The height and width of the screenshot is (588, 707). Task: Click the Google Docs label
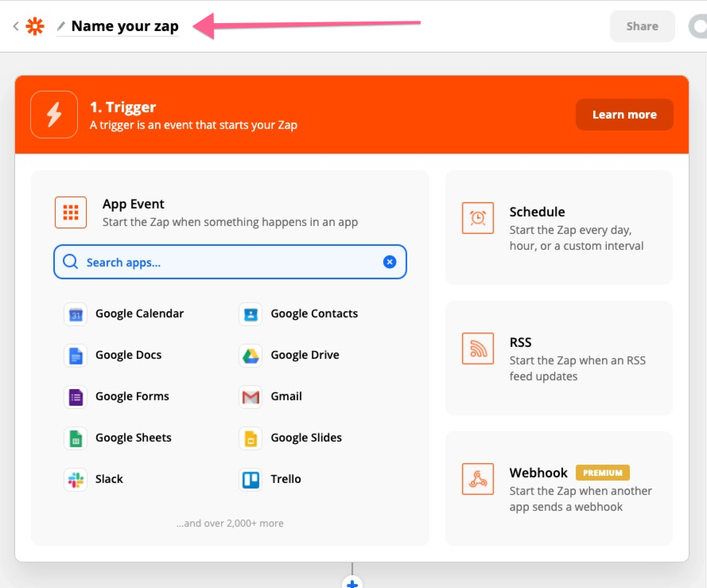pos(129,355)
